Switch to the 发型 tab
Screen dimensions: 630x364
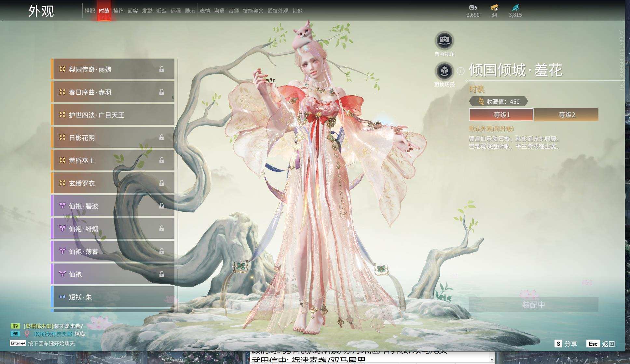coord(147,11)
